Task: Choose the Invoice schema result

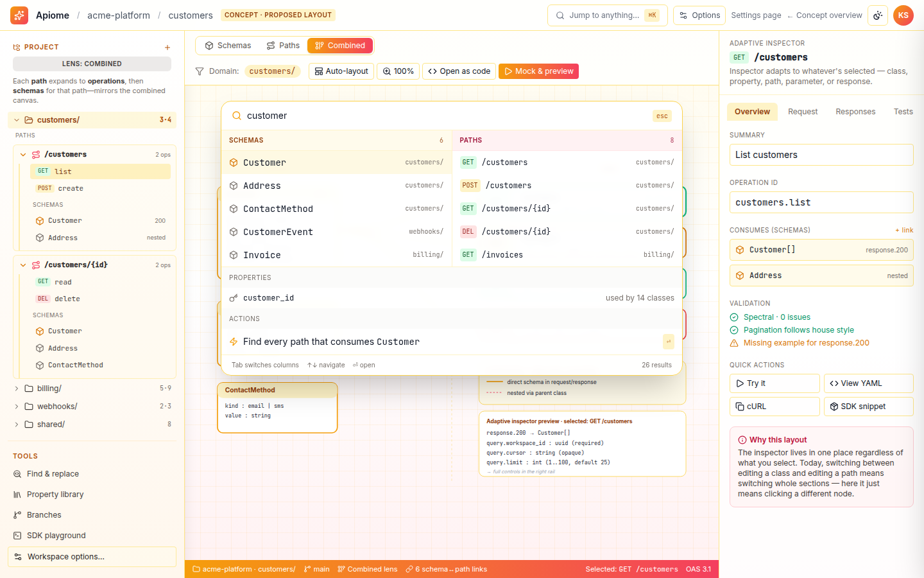Action: (x=337, y=255)
